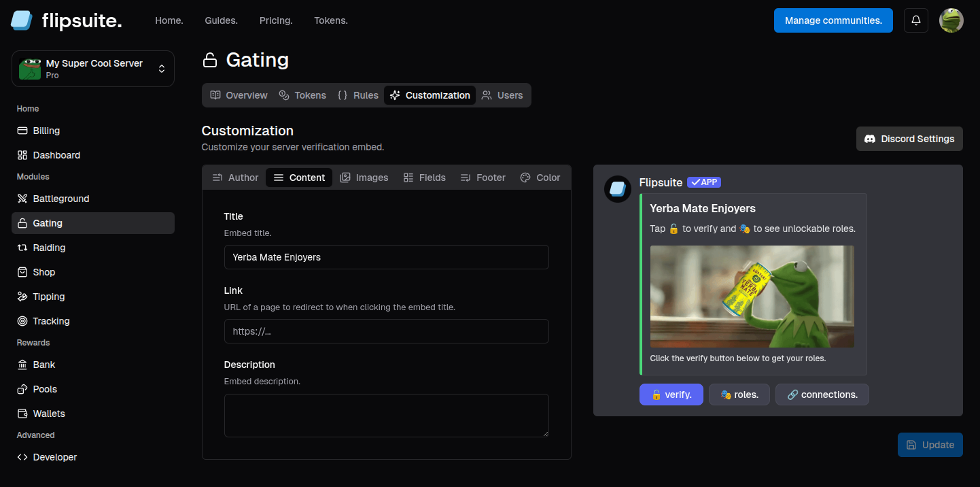This screenshot has width=980, height=487.
Task: Click the Customization section heading
Action: pyautogui.click(x=247, y=131)
